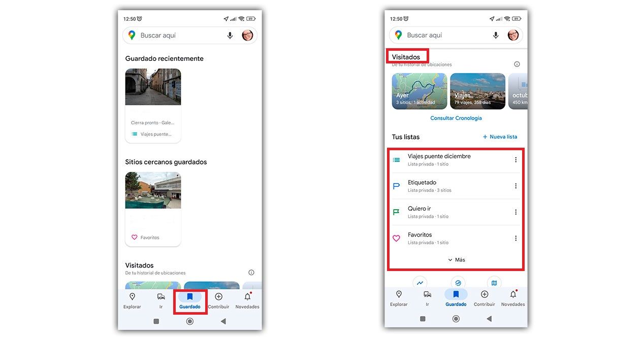Image resolution: width=644 pixels, height=337 pixels.
Task: Open options menu for Etiquetado list
Action: tap(516, 186)
